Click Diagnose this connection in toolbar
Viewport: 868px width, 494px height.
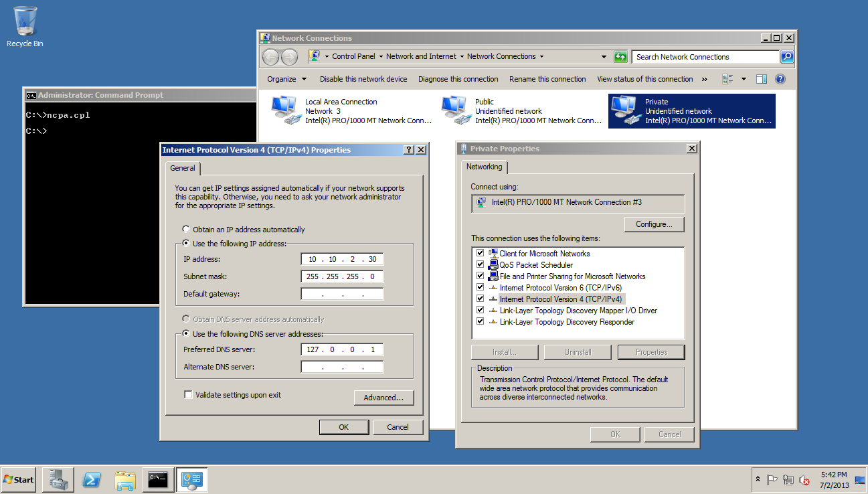pos(458,79)
